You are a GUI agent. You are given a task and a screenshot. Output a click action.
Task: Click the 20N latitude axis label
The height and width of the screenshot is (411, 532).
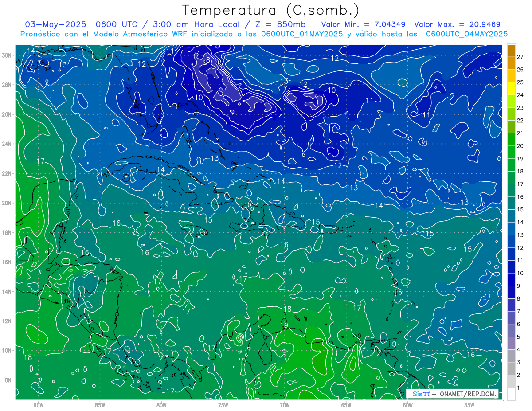pyautogui.click(x=7, y=203)
